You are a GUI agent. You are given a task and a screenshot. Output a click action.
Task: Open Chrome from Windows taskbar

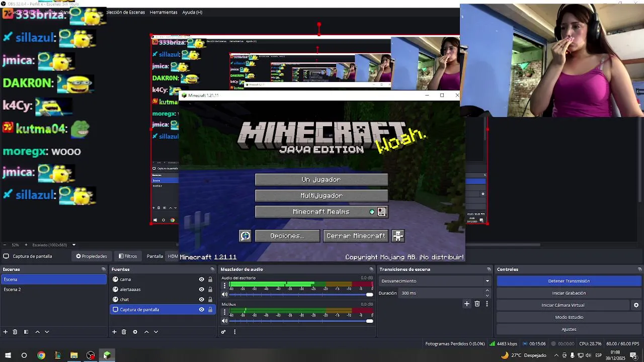pyautogui.click(x=41, y=355)
